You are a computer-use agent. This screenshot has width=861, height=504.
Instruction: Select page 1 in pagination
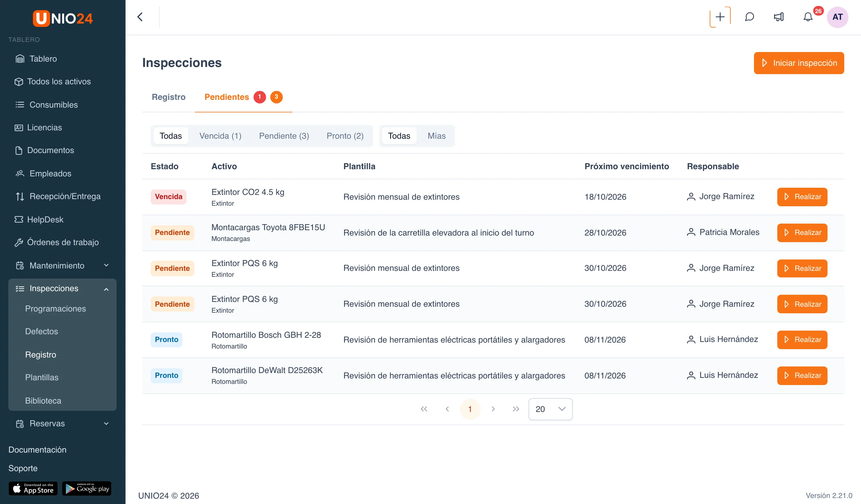point(470,409)
